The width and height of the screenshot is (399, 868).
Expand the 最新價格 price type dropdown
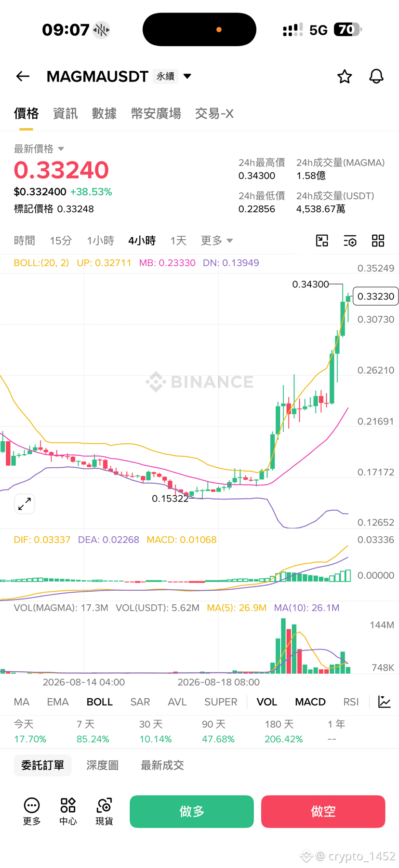point(39,149)
